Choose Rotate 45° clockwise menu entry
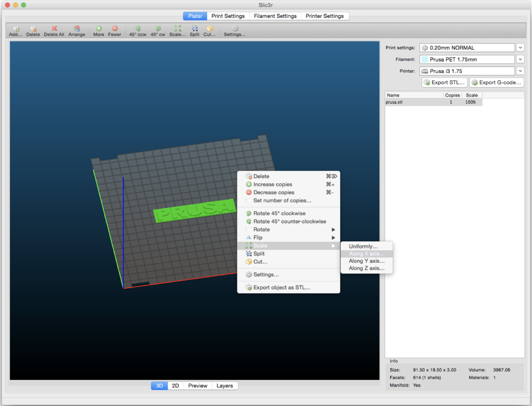The width and height of the screenshot is (532, 406). (288, 214)
